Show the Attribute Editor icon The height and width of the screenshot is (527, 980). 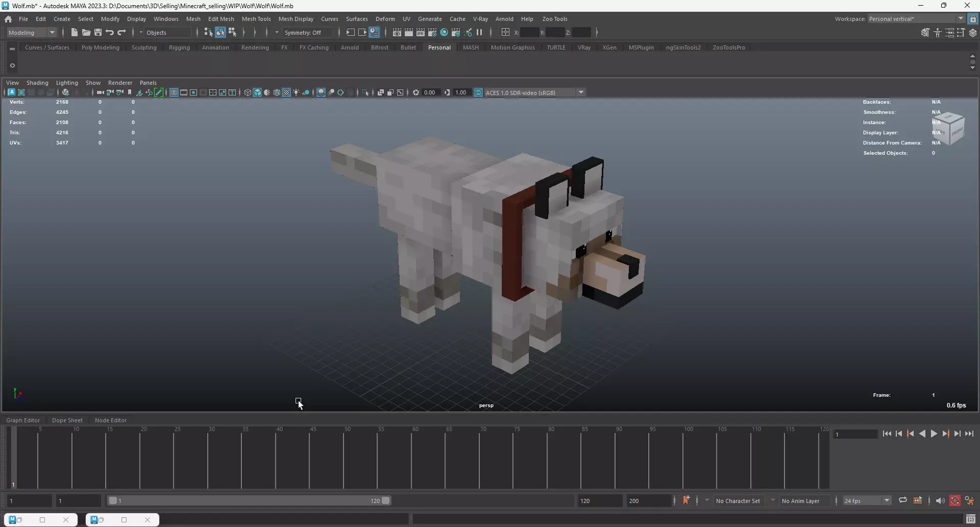[x=949, y=33]
